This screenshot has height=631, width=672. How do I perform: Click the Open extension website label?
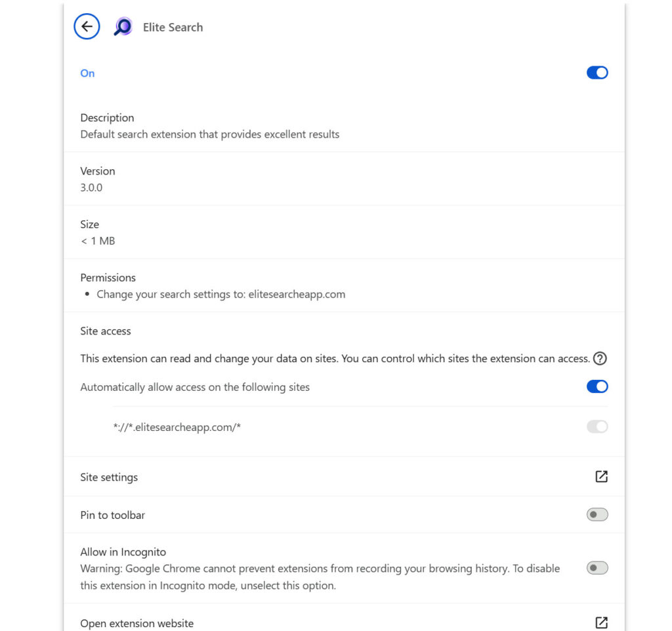[x=136, y=623]
